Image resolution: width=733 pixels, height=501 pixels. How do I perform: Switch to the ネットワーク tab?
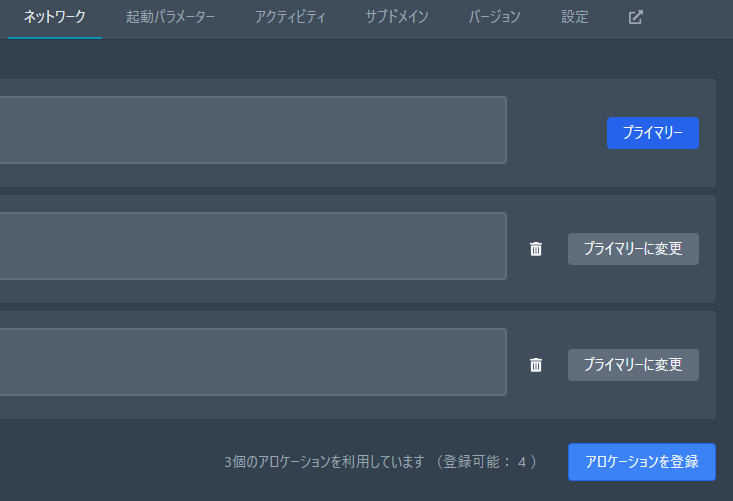(x=55, y=17)
